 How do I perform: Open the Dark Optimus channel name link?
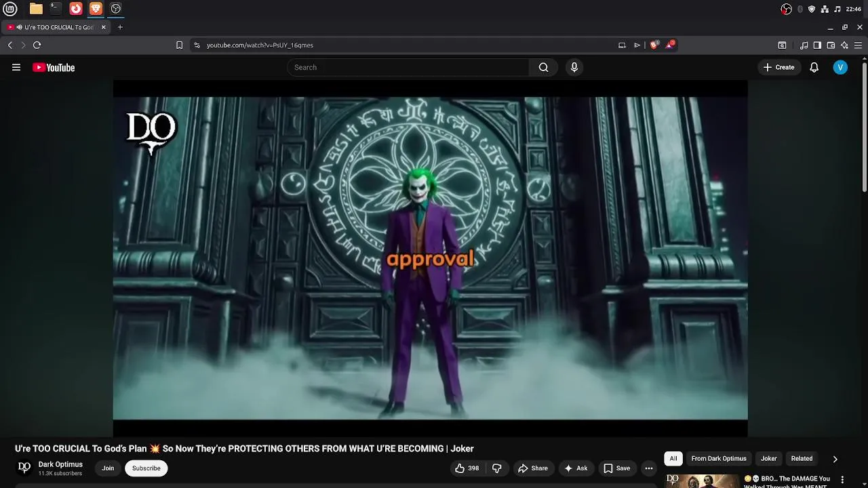(60, 464)
